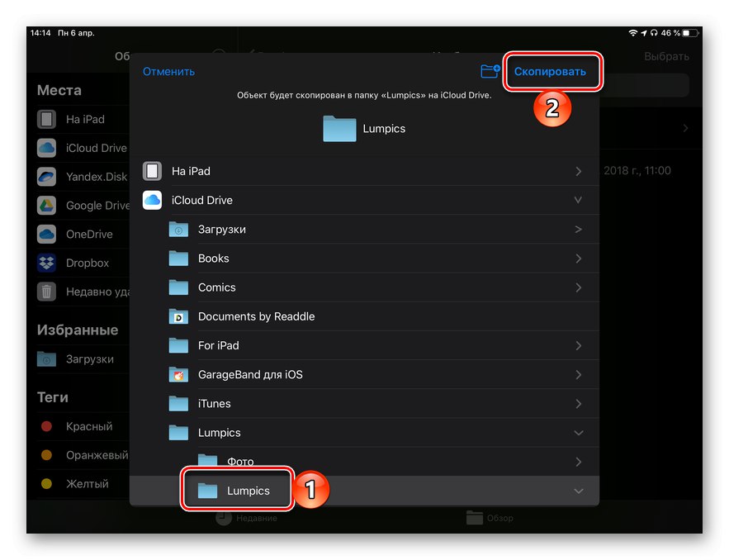729x560 pixels.
Task: Open OneDrive icon in sidebar
Action: (x=46, y=234)
